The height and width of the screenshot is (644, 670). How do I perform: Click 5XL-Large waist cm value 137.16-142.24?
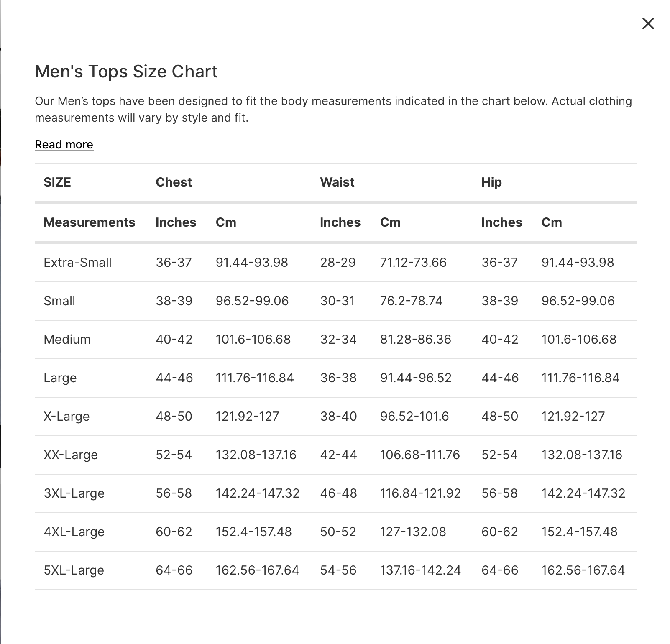420,570
